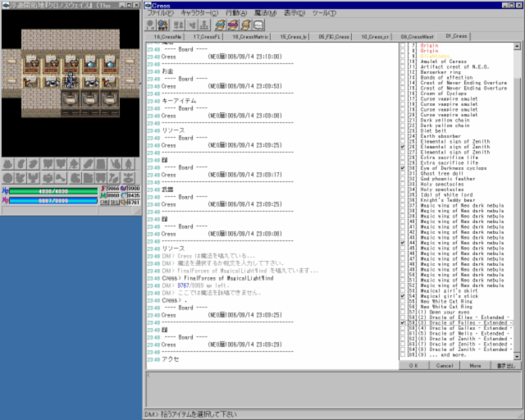Click the CHR button in status panel
525x420 pixels.
[x=104, y=203]
